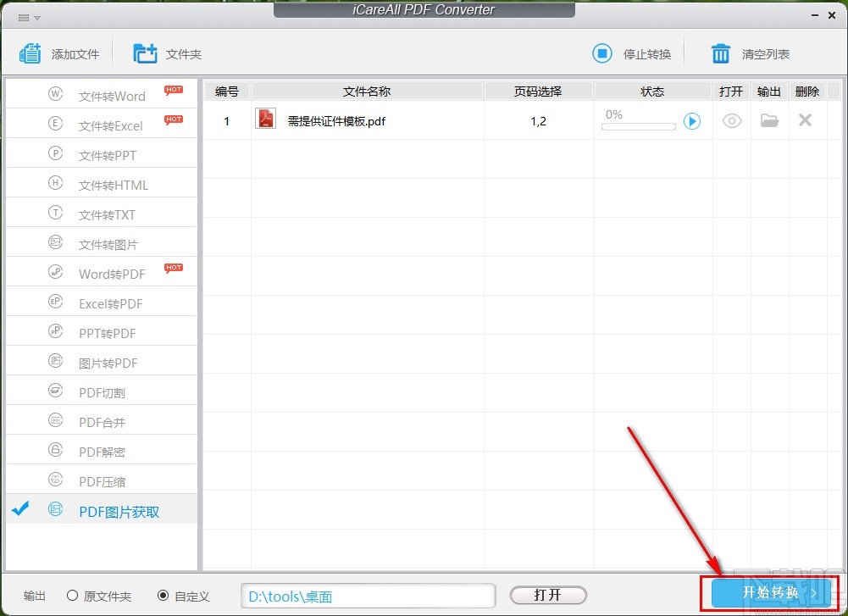
Task: Start converting 需提供证件模板.pdf with play button
Action: tap(692, 120)
